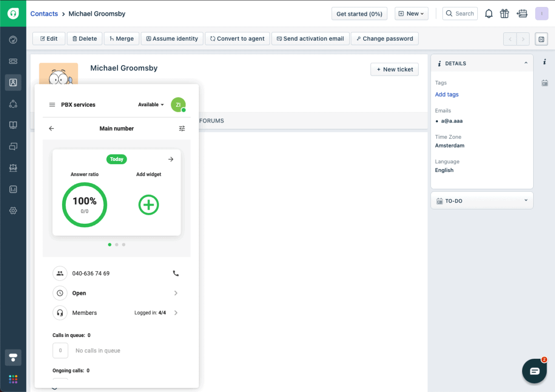Image resolution: width=555 pixels, height=392 pixels.
Task: Open the Reports bar-chart icon in the sidebar
Action: click(x=13, y=190)
